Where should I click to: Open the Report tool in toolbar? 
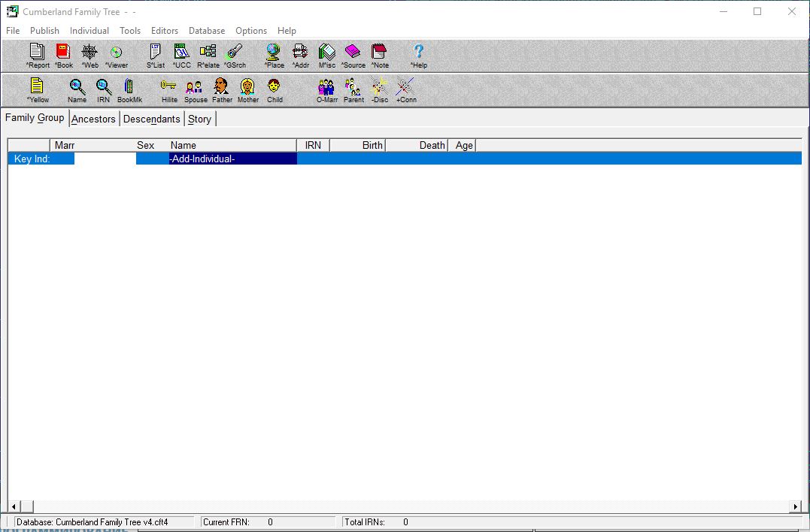pyautogui.click(x=38, y=53)
